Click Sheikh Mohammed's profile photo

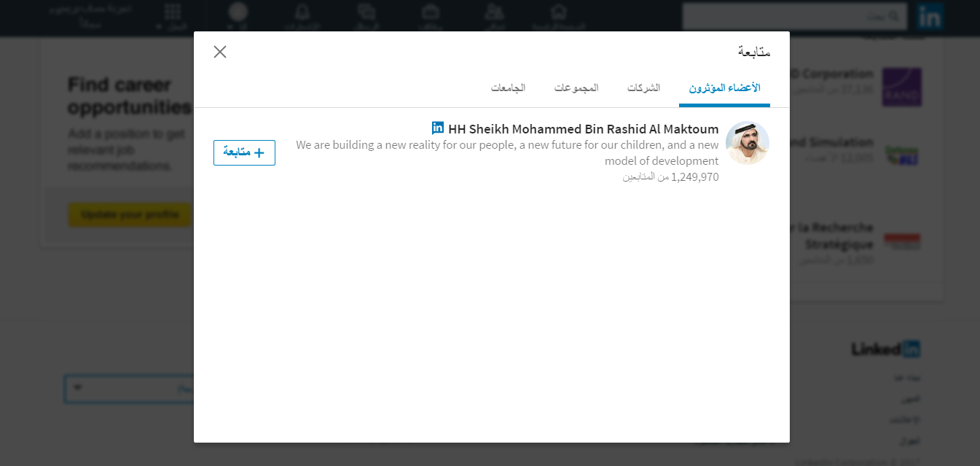(748, 143)
